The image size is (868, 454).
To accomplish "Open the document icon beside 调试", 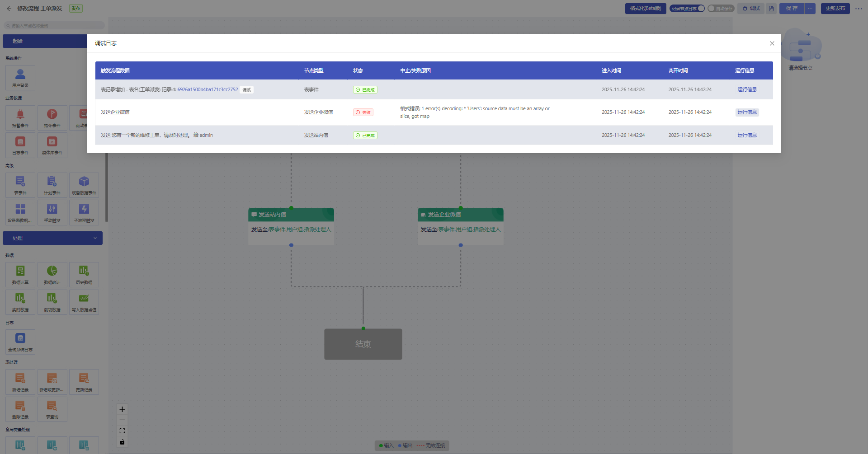I will (771, 9).
